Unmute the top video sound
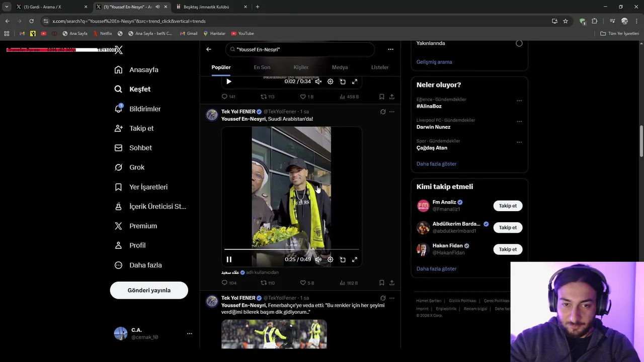Image resolution: width=644 pixels, height=362 pixels. tap(318, 81)
